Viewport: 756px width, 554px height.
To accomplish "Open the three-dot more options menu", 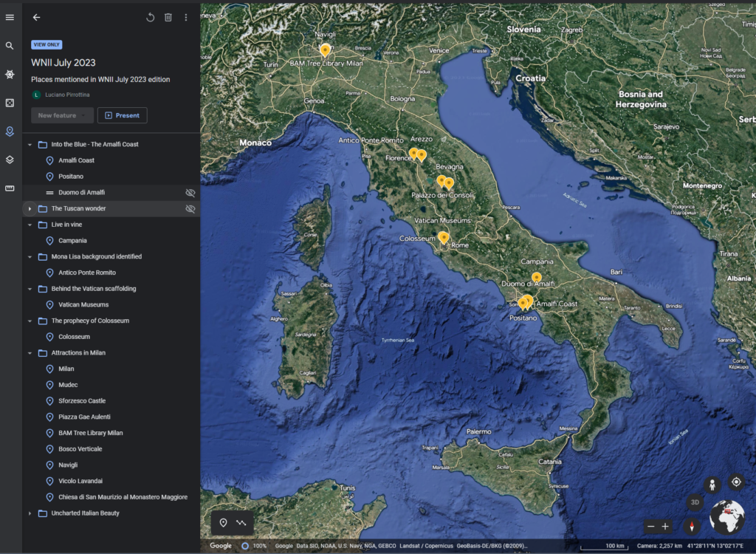I will 185,18.
